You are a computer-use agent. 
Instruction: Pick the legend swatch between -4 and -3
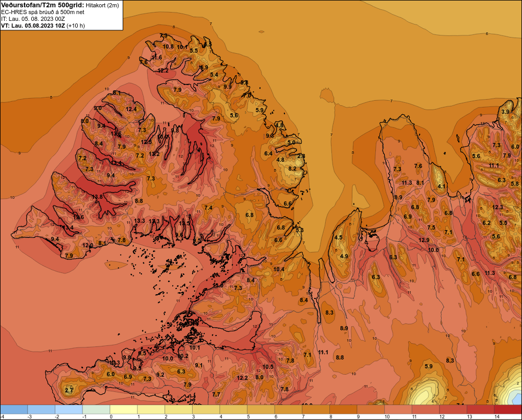coord(14,410)
